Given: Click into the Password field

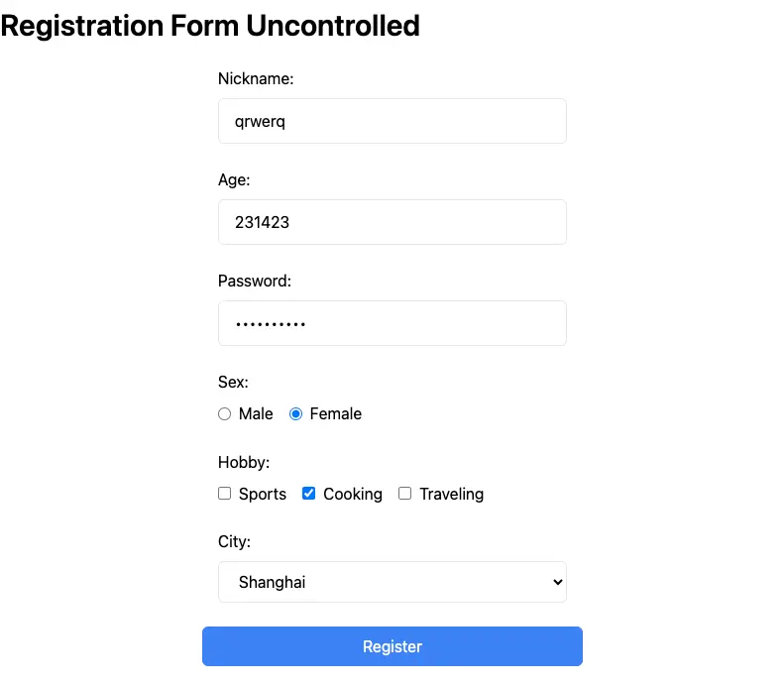Looking at the screenshot, I should click(392, 323).
